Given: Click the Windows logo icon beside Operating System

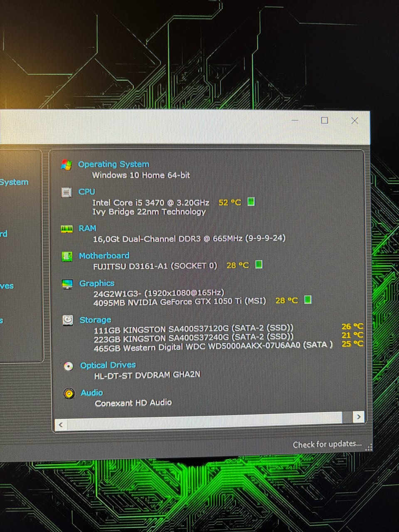Looking at the screenshot, I should click(66, 165).
